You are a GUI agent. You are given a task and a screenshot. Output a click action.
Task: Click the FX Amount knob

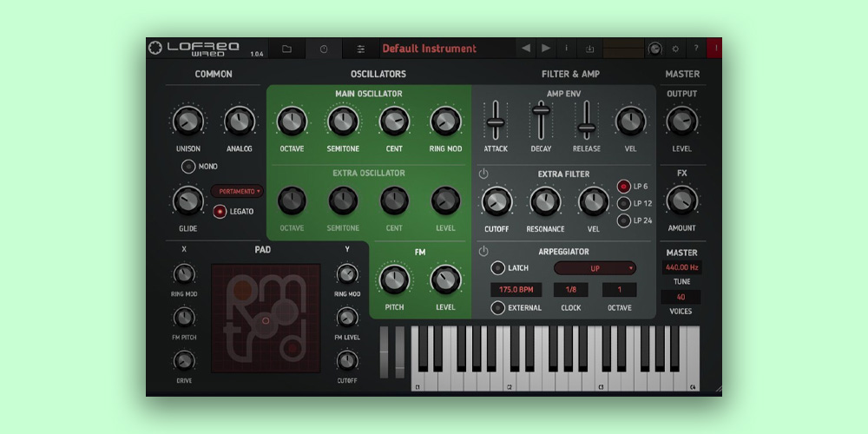coord(682,200)
